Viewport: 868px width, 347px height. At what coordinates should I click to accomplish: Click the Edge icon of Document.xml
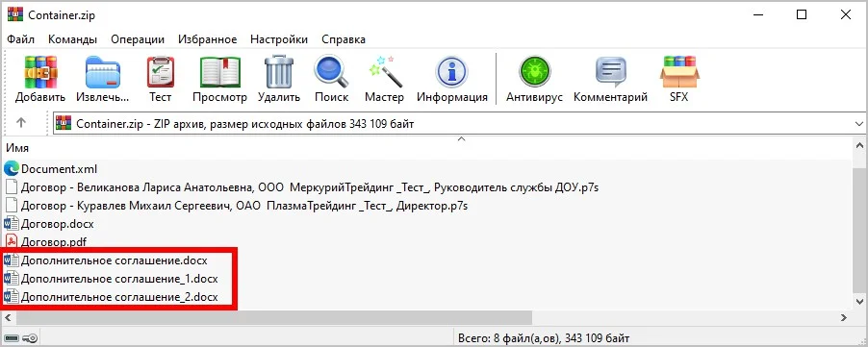12,169
